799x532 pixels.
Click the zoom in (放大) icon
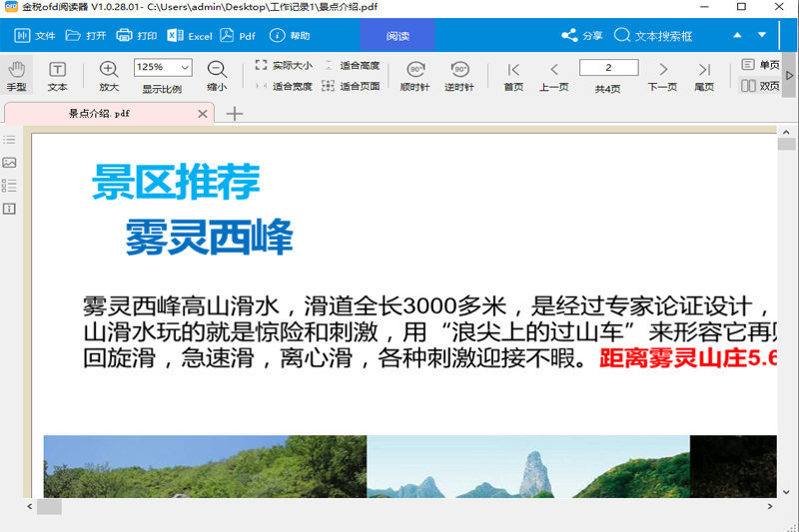coord(109,75)
